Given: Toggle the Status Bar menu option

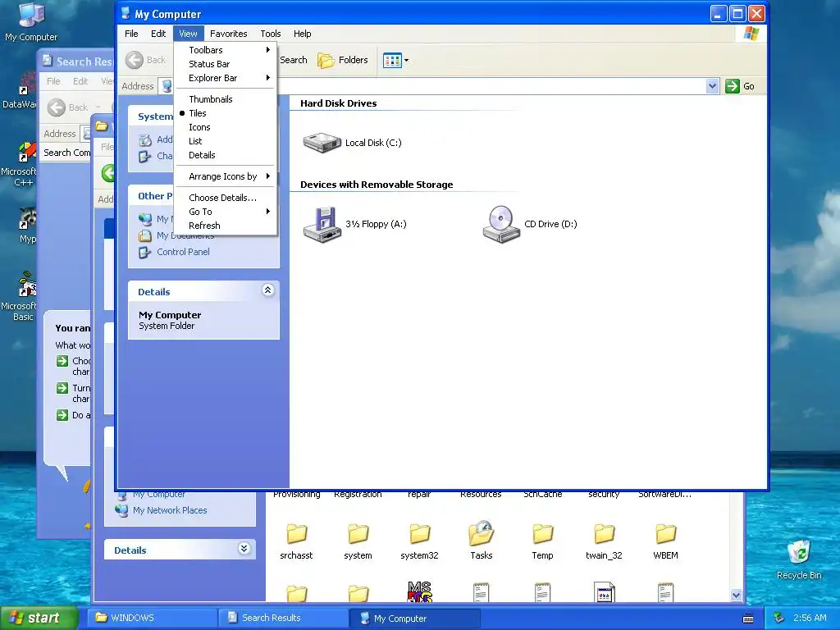Looking at the screenshot, I should [x=226, y=64].
